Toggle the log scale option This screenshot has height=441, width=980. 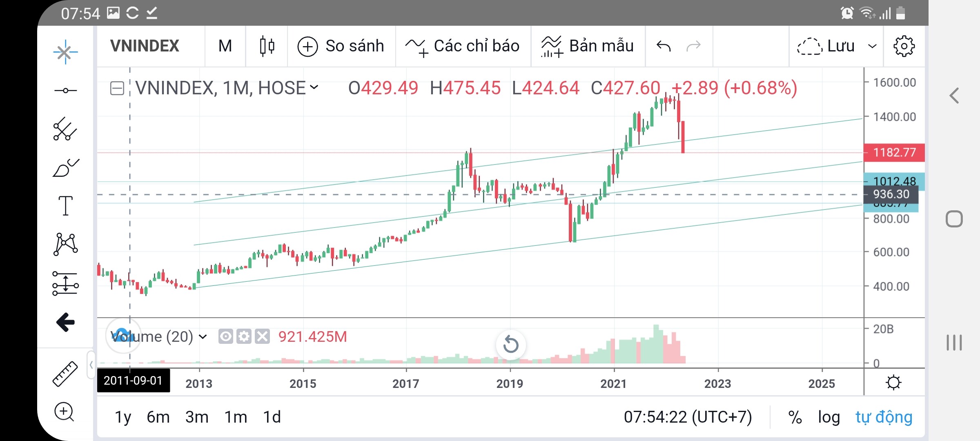click(x=829, y=417)
